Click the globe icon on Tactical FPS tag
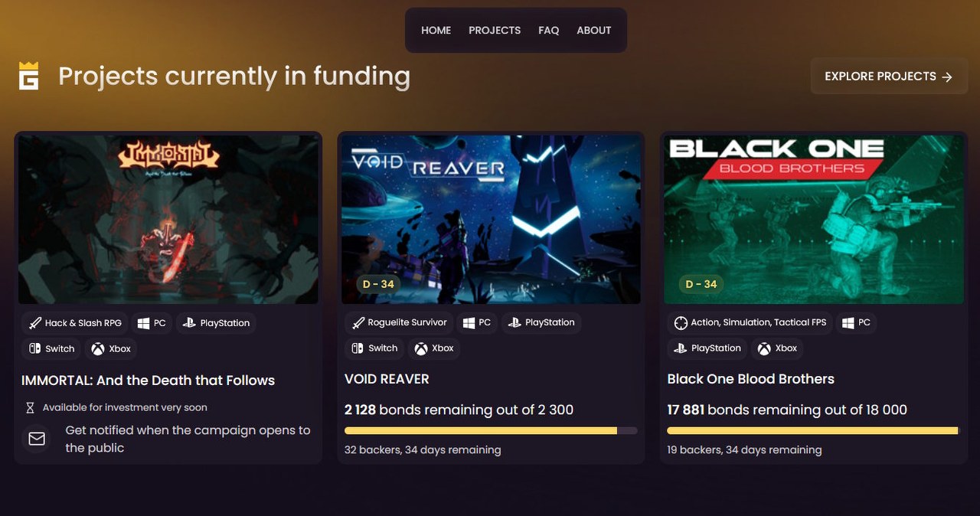The width and height of the screenshot is (980, 516). tap(680, 322)
